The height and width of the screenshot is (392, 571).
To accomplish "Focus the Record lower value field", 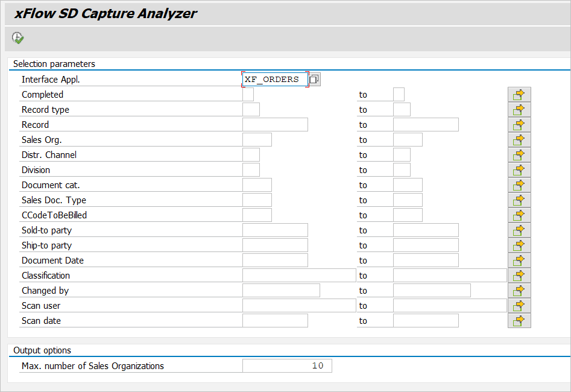I will pyautogui.click(x=275, y=125).
